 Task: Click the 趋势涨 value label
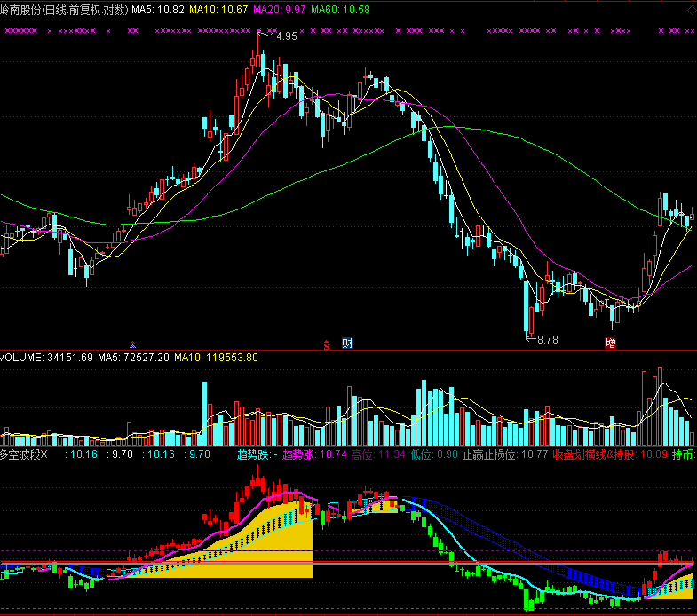[x=313, y=454]
